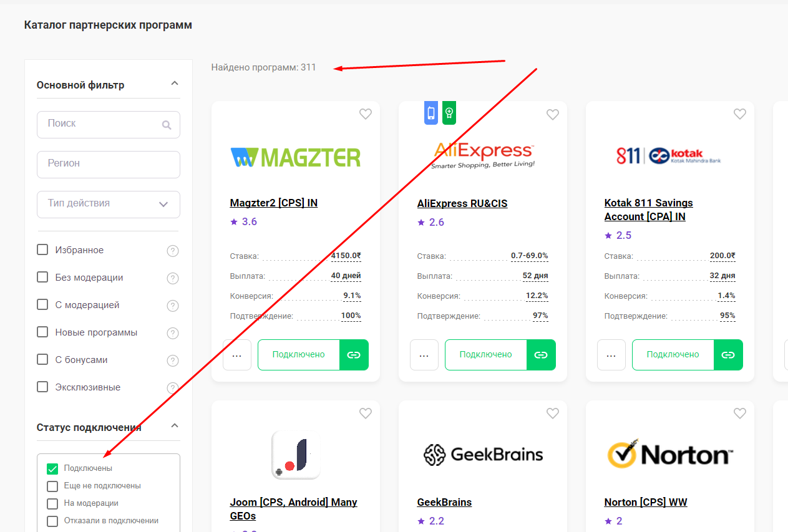Image resolution: width=788 pixels, height=532 pixels.
Task: Get link via AliExpress green link button
Action: coord(541,355)
